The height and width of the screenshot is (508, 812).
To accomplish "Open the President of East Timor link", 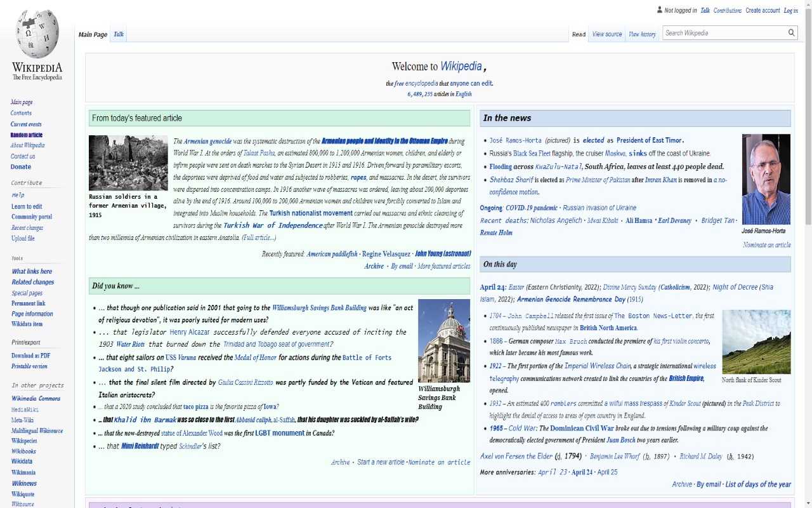I will tap(649, 140).
